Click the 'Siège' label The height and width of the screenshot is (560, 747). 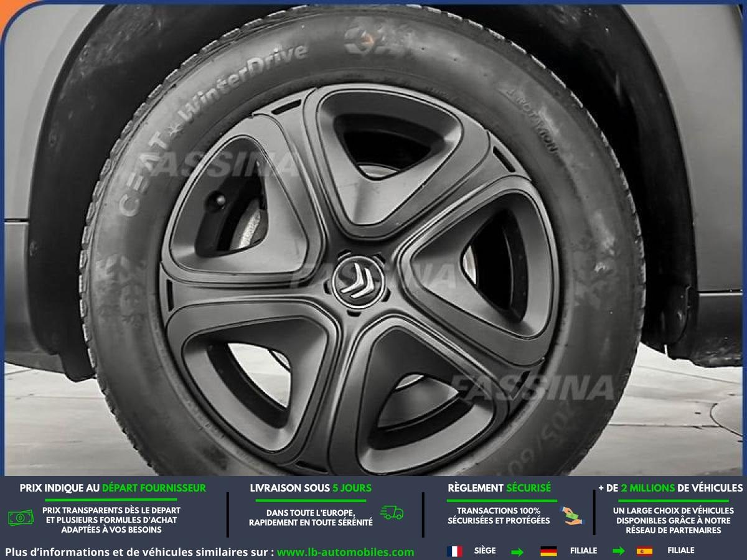click(x=485, y=551)
